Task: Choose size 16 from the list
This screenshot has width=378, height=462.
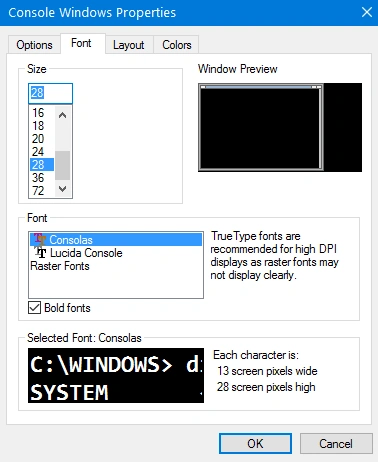Action: (42, 113)
